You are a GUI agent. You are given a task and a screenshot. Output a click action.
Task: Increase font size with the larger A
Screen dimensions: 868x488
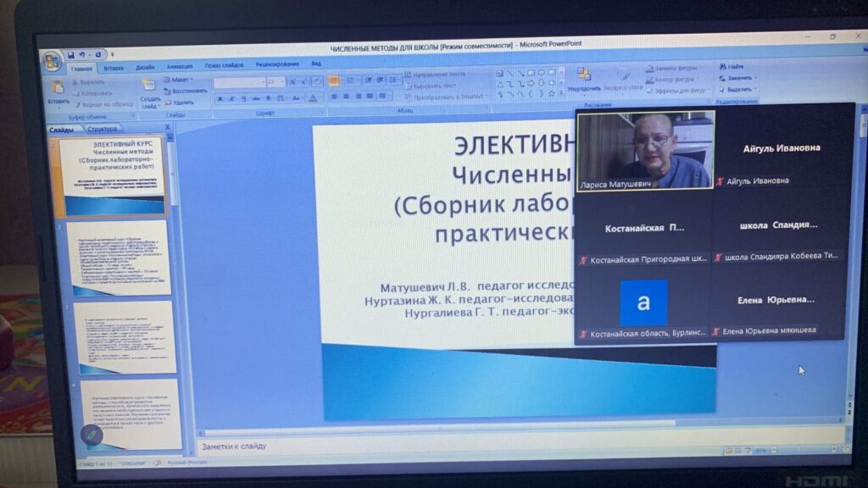tap(292, 82)
